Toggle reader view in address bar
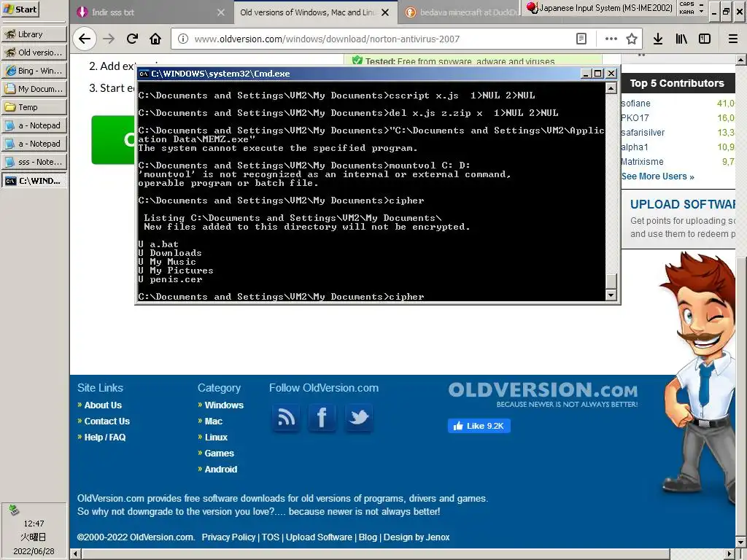 [581, 39]
